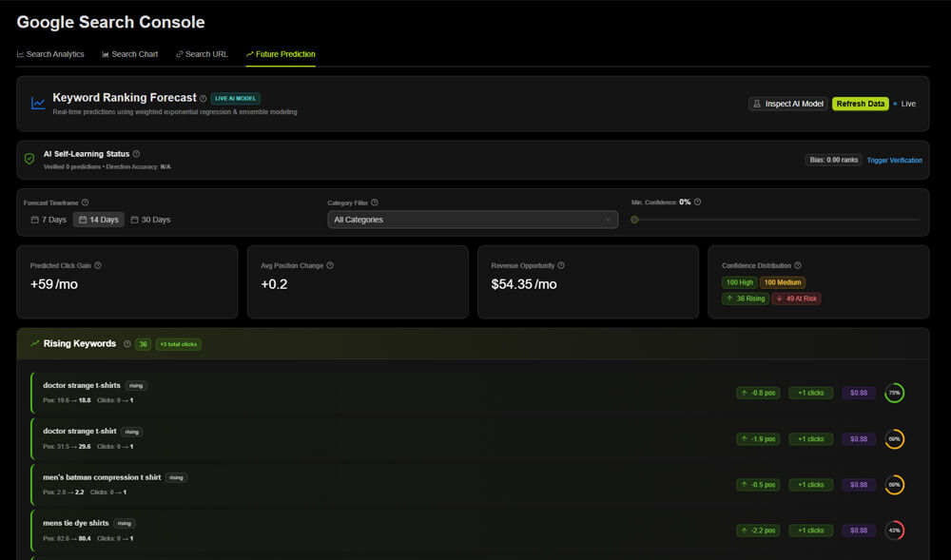Click the Forecast Timeframe help icon

(x=85, y=203)
